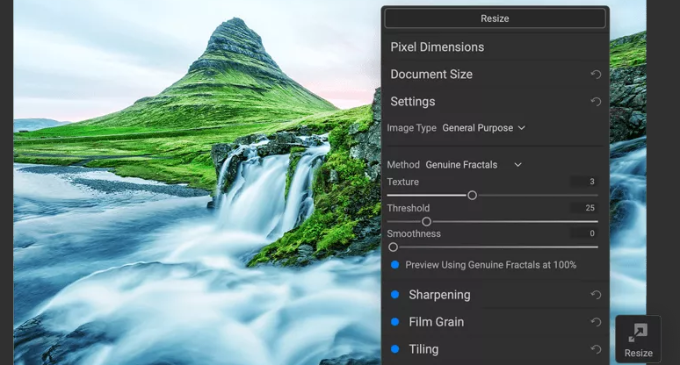Open the Method Genuine Fractals dropdown
The height and width of the screenshot is (365, 680).
click(474, 165)
